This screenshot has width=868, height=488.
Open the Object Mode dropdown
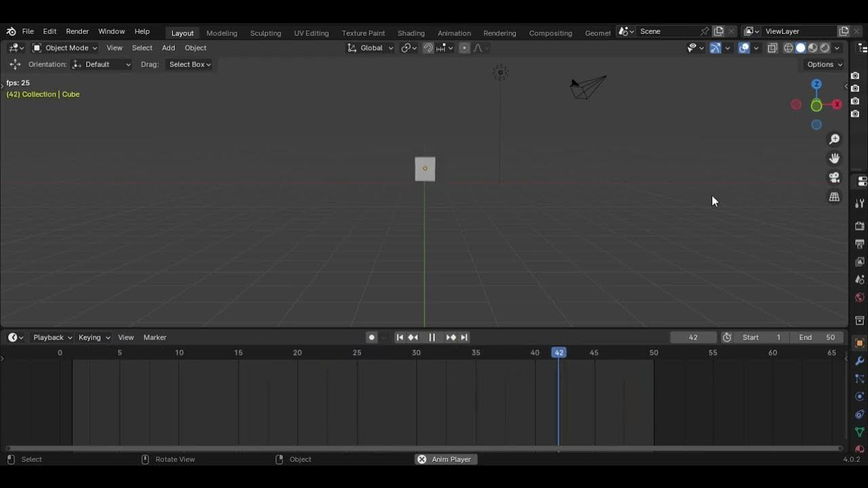click(65, 48)
